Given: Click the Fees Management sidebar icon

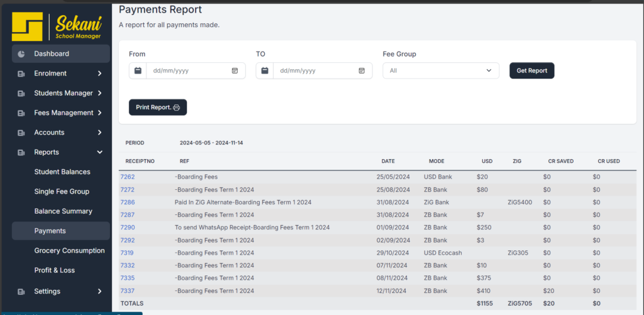Looking at the screenshot, I should coord(21,113).
